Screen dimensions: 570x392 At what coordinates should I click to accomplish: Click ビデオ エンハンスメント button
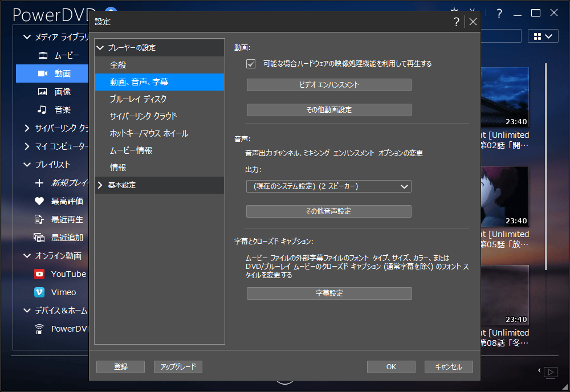[329, 85]
